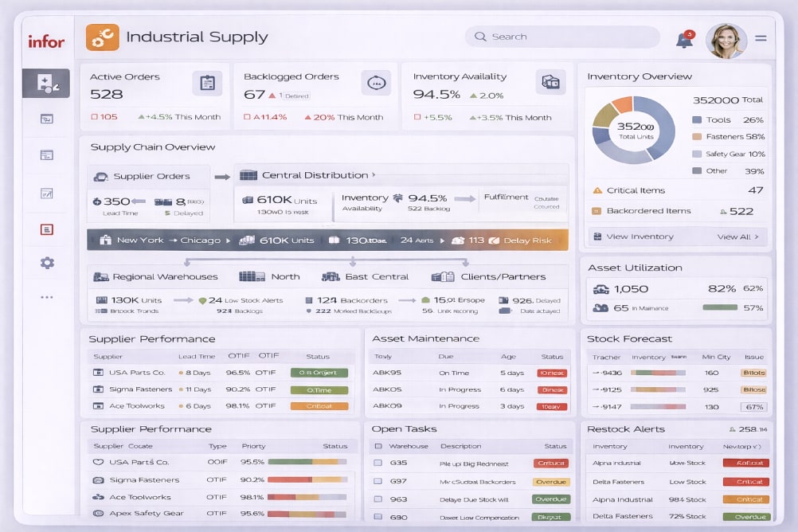The image size is (798, 532).
Task: Select the highlighted dashboard item in sidebar
Action: point(46,83)
